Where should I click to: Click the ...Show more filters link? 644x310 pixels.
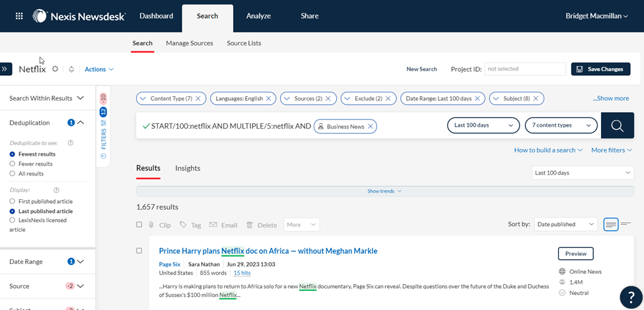pyautogui.click(x=611, y=98)
